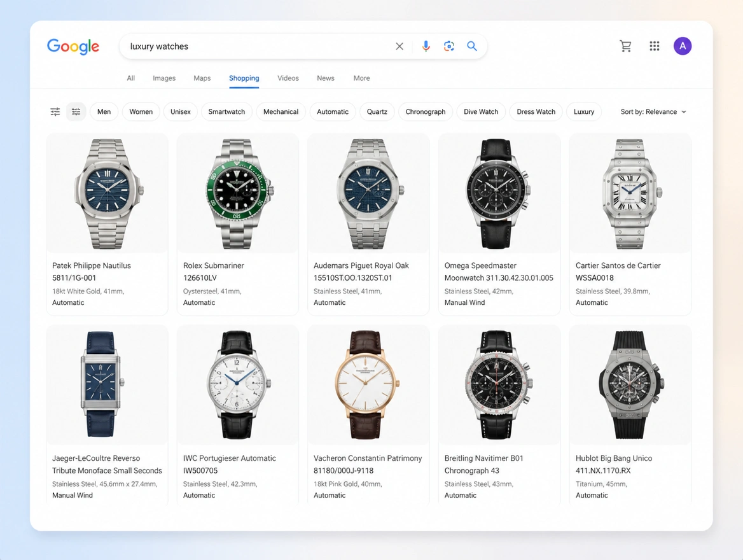Click Patek Philippe Nautilus 5811/1G-001 title

92,272
